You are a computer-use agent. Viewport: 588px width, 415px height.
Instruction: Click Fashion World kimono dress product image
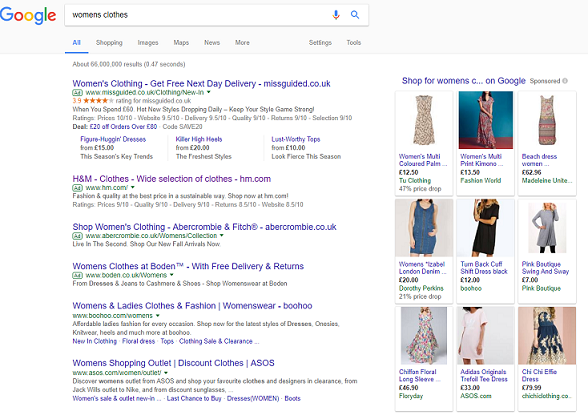[486, 120]
